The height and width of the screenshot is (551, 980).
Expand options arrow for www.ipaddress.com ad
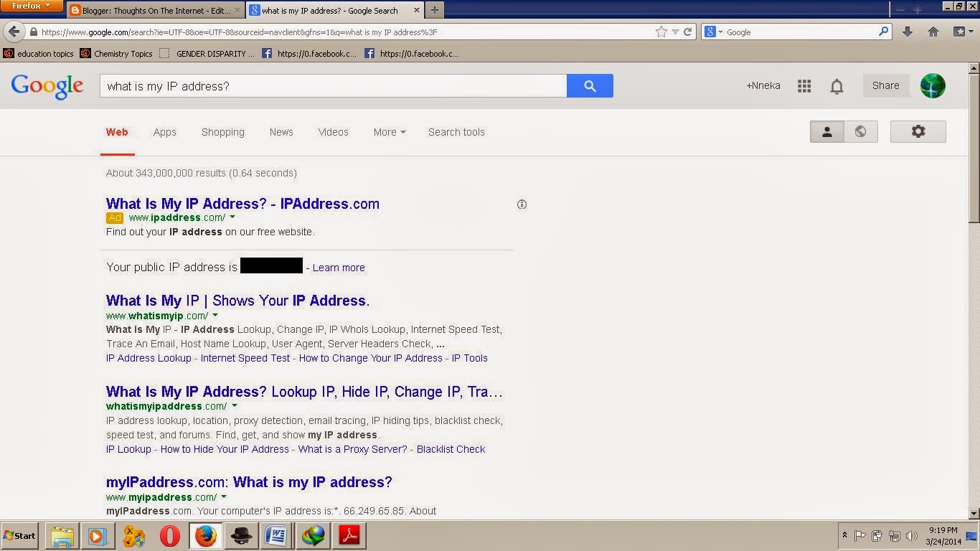click(x=232, y=217)
